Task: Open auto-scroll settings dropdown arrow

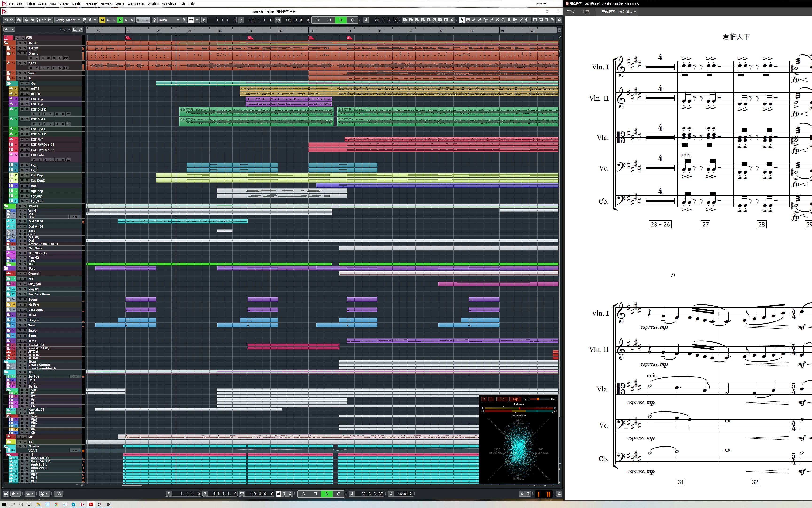Action: coord(197,20)
